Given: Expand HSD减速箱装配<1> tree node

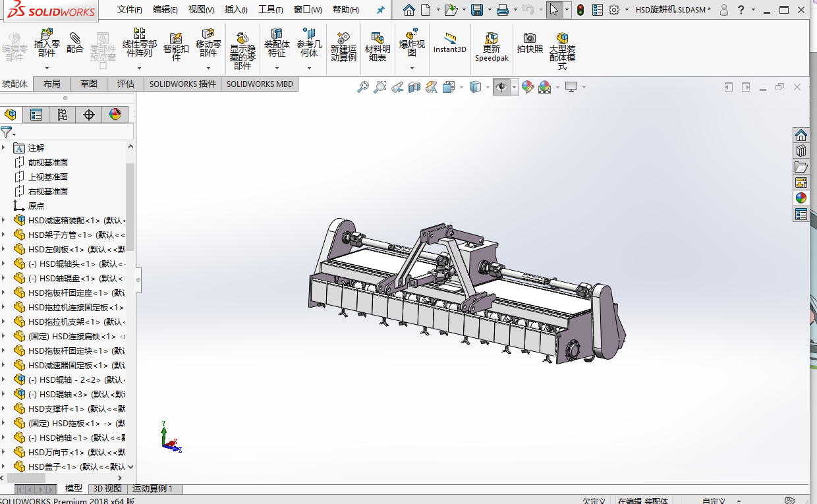Looking at the screenshot, I should (x=3, y=220).
